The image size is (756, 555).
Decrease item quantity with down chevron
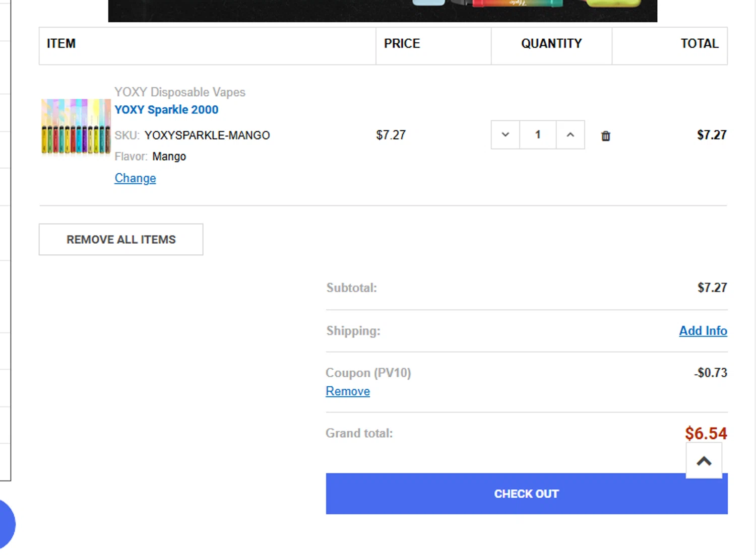coord(506,134)
